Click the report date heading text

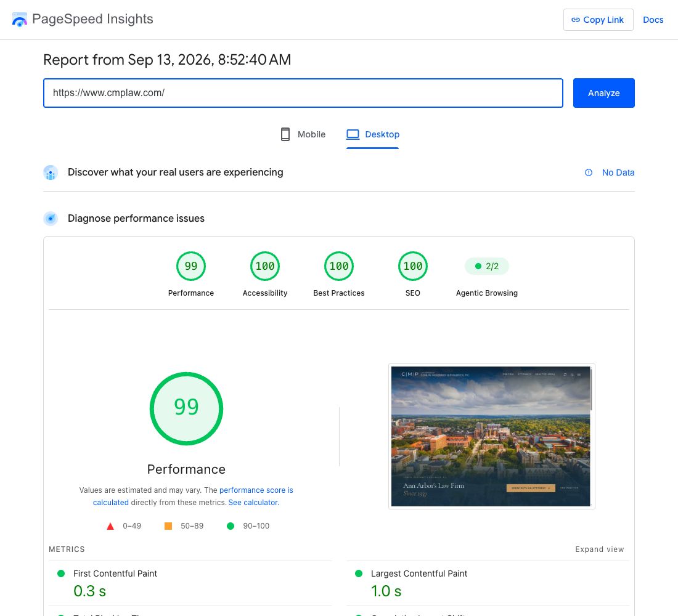(167, 60)
